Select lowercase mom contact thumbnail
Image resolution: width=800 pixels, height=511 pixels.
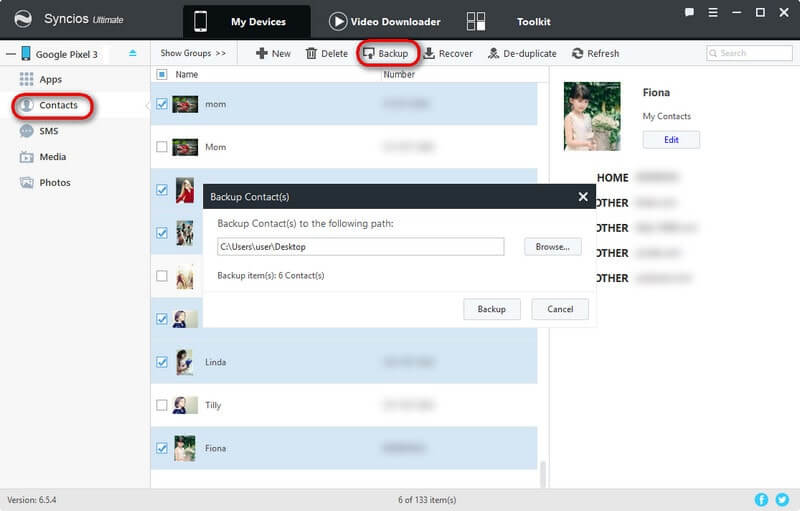click(185, 104)
